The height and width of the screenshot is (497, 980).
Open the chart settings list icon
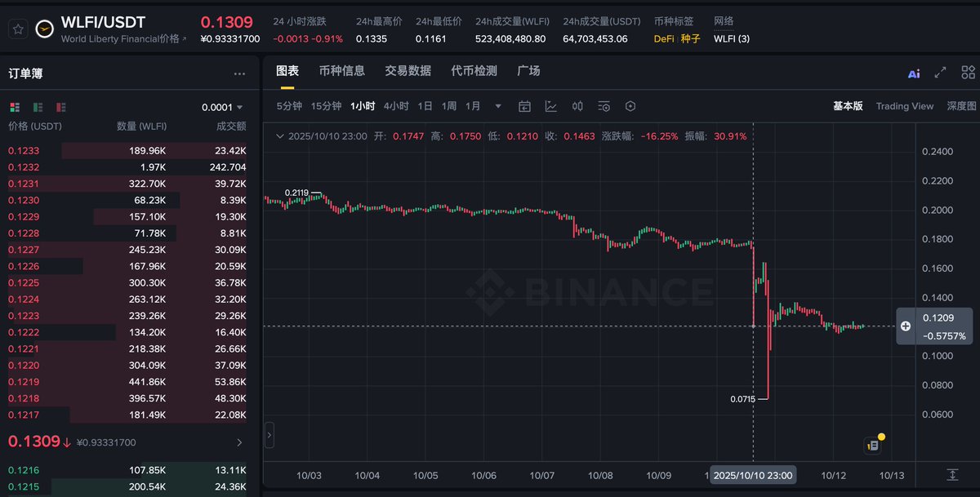(x=604, y=106)
